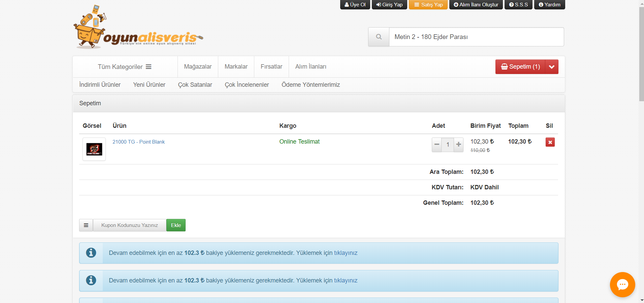The height and width of the screenshot is (303, 644).
Task: Click Giriş Yap button
Action: tap(389, 5)
